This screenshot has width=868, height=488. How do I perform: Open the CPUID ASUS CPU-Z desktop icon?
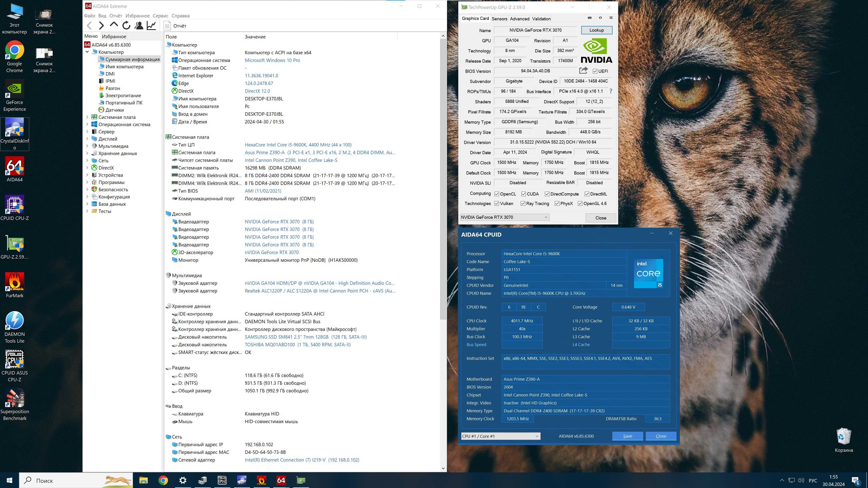pyautogui.click(x=14, y=366)
